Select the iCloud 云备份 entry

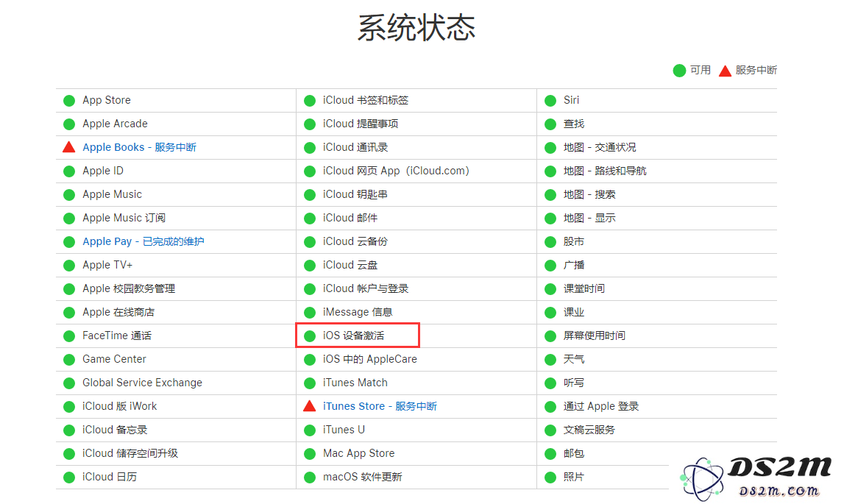[x=355, y=241]
